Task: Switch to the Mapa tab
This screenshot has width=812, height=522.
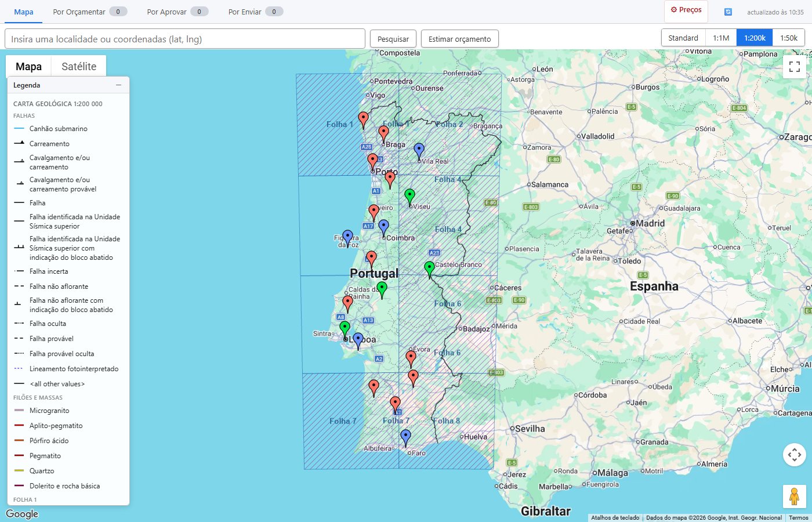Action: tap(24, 12)
